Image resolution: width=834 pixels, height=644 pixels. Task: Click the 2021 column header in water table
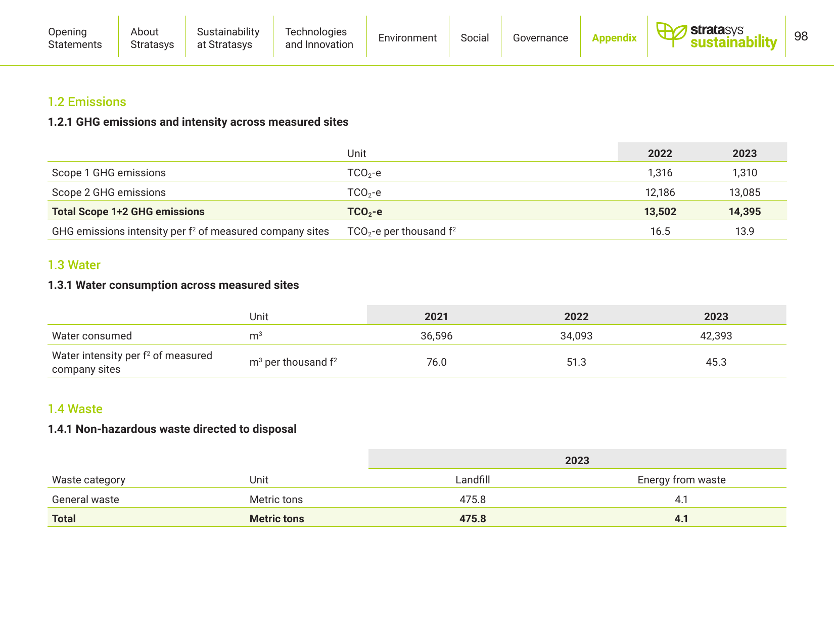tap(436, 317)
